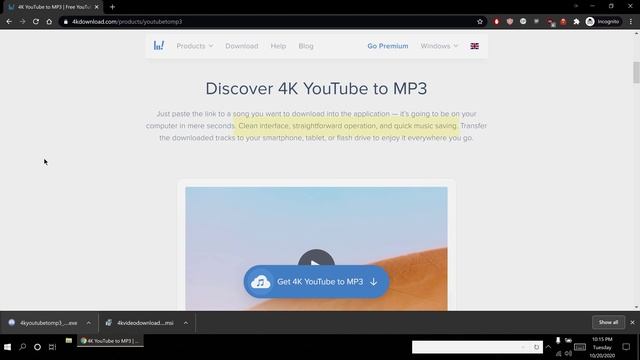Switch to Chrome window in taskbar
This screenshot has height=360, width=640.
110,341
